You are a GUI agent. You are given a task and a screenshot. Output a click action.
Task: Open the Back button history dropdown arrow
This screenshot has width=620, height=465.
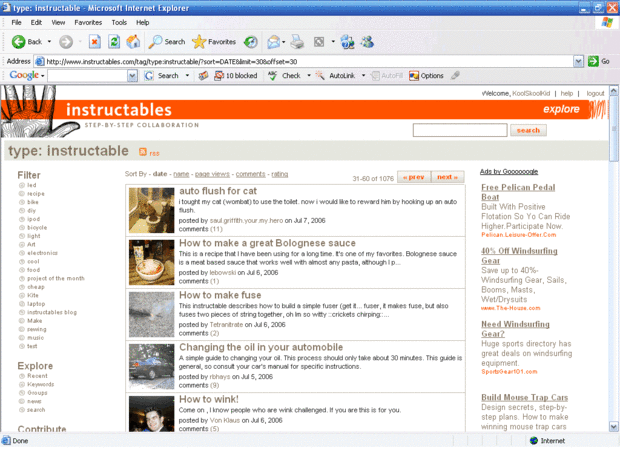click(49, 42)
